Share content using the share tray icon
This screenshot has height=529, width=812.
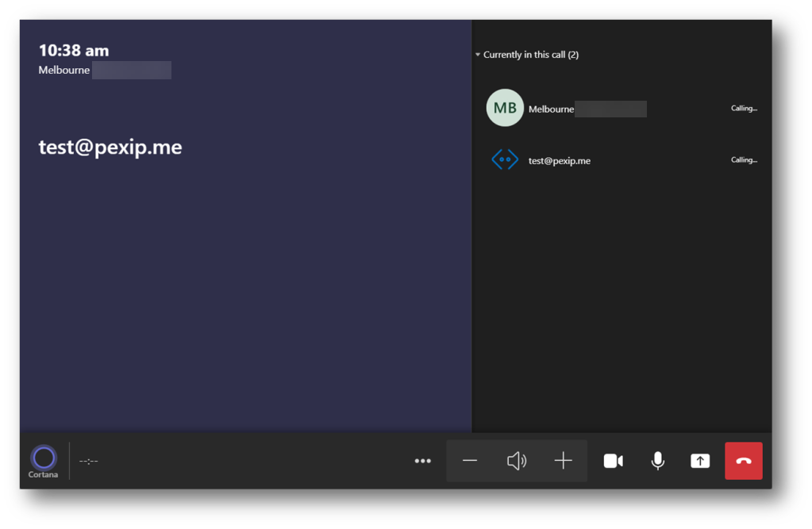tap(700, 461)
